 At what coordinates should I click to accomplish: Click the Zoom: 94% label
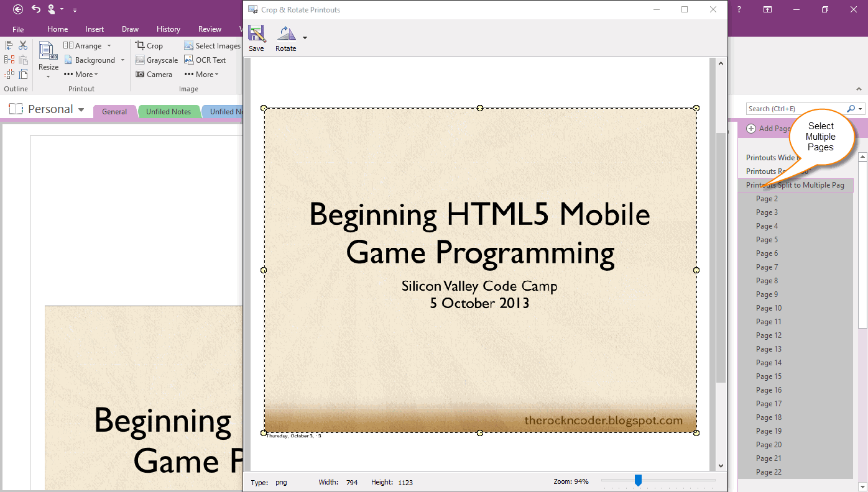pyautogui.click(x=571, y=481)
